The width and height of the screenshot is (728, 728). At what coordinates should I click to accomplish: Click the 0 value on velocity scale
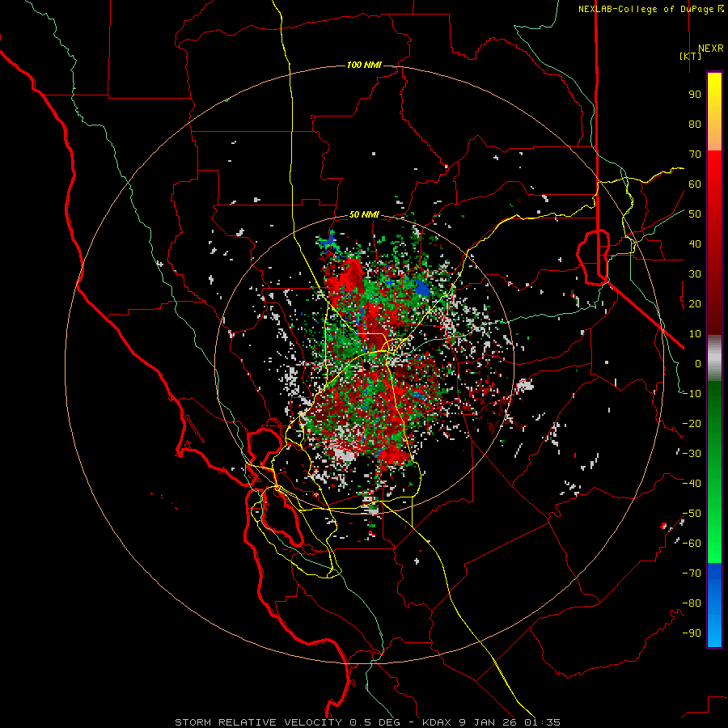coord(698,364)
